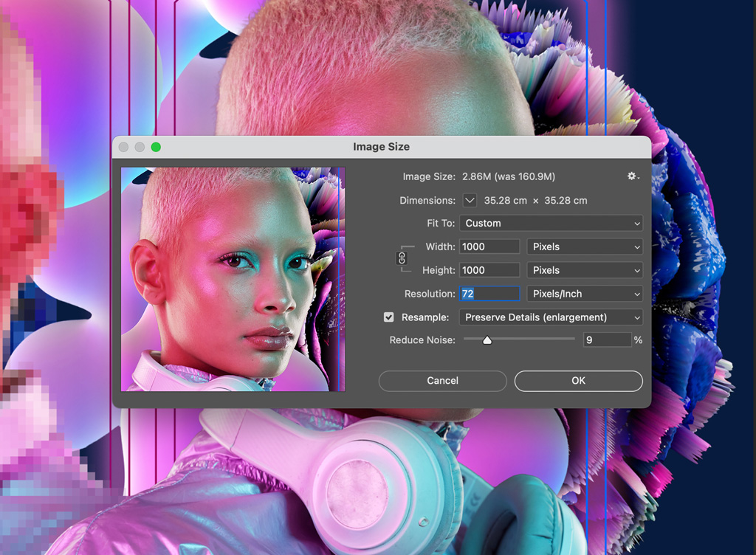Click the Reduce Noise percent field

click(x=607, y=340)
